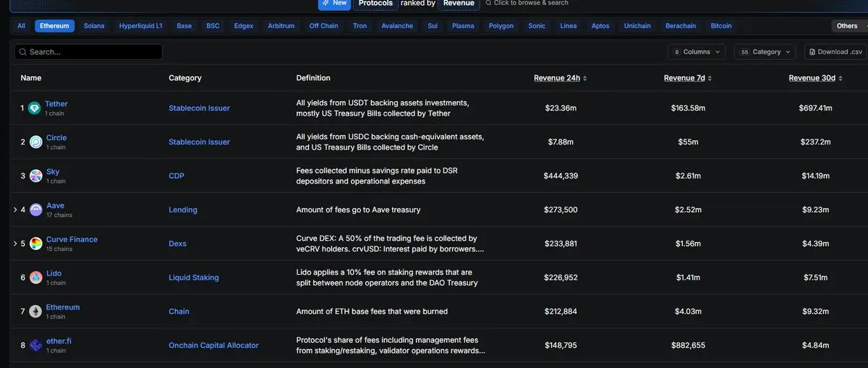Open Tether's Stablecoin Issuer category link
The width and height of the screenshot is (868, 368).
coord(199,108)
